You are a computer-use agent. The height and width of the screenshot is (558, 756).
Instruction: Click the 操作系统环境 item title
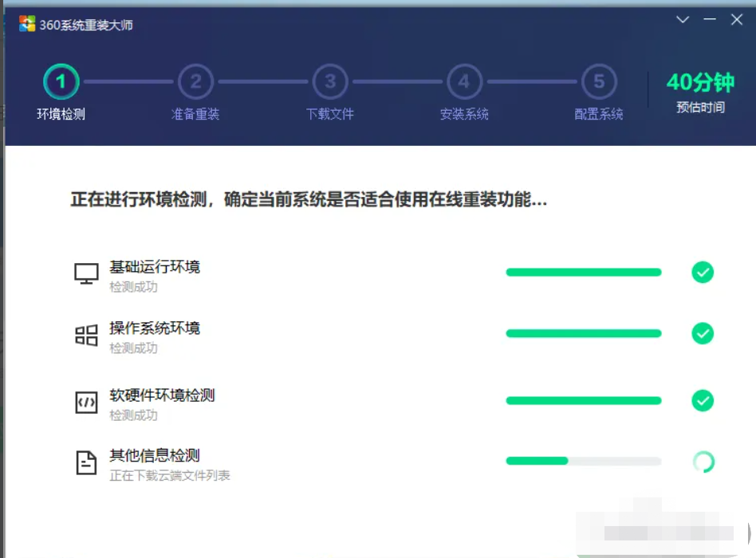[155, 328]
